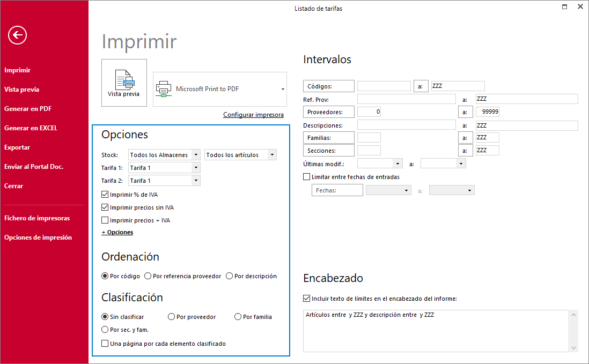Viewport: 589px width, 364px height.
Task: Click the Proveedores start field with 0
Action: (x=369, y=112)
